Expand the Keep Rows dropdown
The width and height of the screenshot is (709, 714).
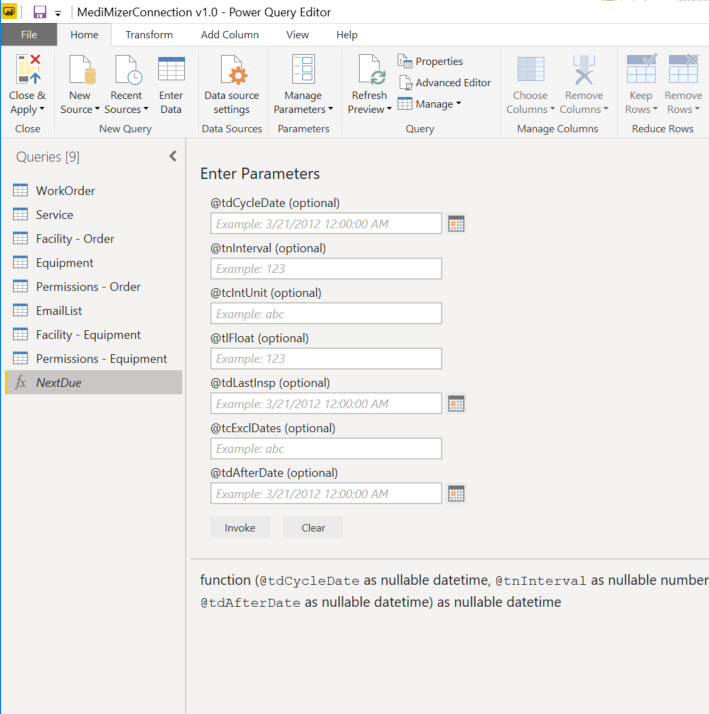coord(655,109)
